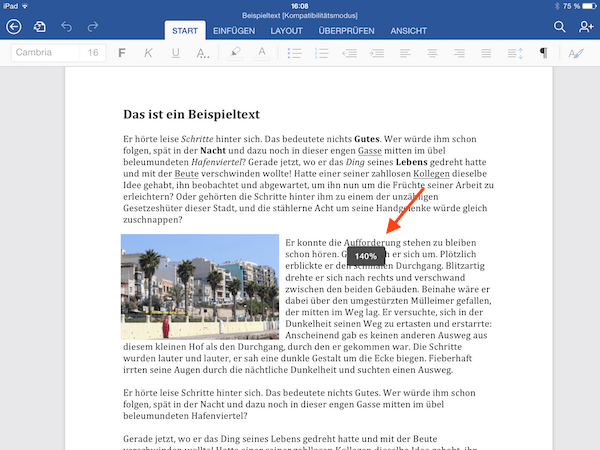
Task: Open the text styles icon
Action: (x=575, y=52)
